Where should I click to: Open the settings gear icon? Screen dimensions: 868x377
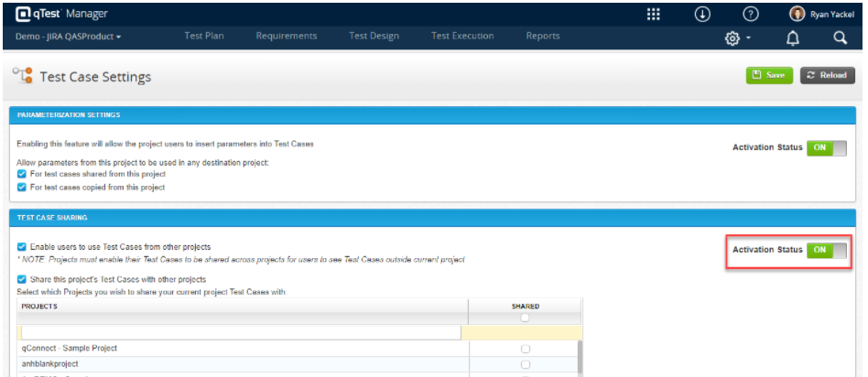732,38
